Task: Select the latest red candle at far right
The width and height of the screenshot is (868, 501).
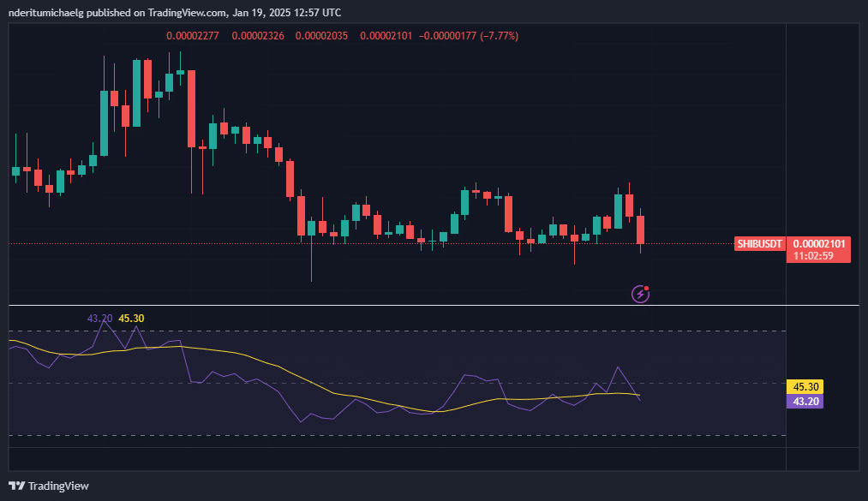Action: pyautogui.click(x=640, y=230)
